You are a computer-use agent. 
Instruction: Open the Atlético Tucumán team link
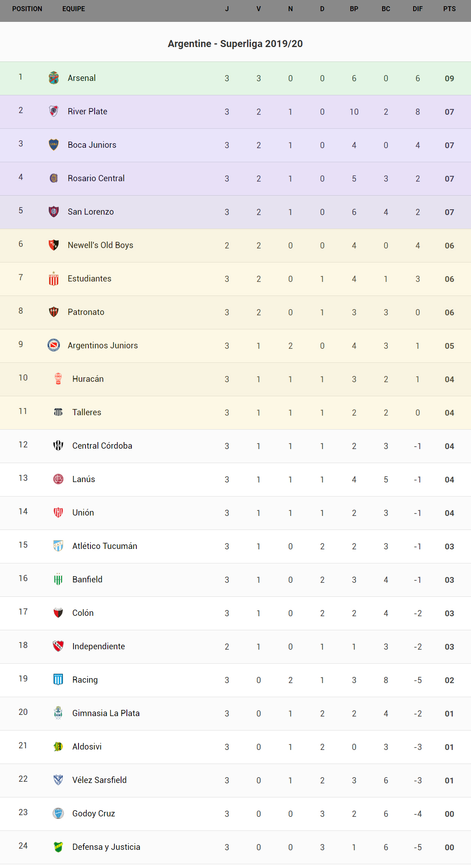pyautogui.click(x=105, y=546)
